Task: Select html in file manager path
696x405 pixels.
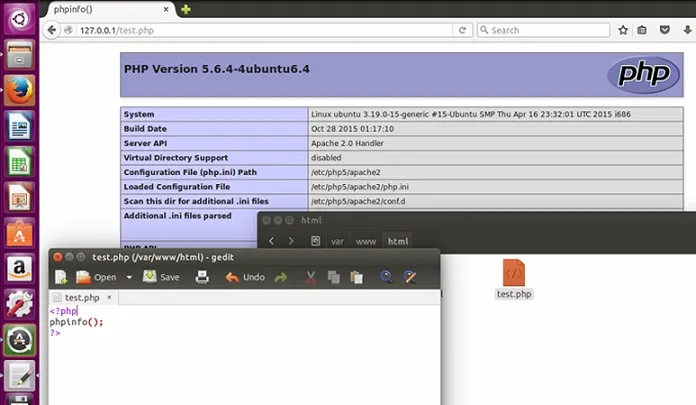Action: tap(398, 242)
